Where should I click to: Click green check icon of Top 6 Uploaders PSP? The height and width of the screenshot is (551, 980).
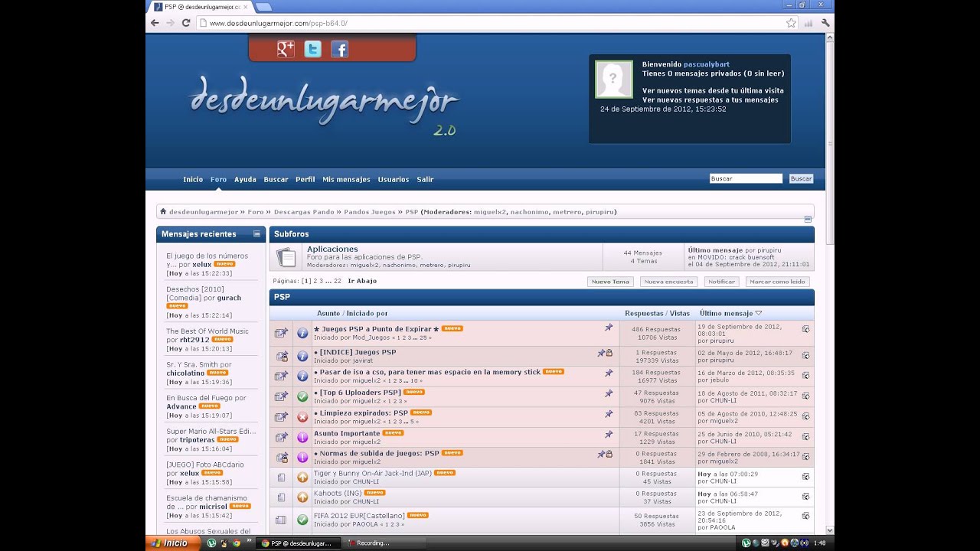tap(302, 396)
